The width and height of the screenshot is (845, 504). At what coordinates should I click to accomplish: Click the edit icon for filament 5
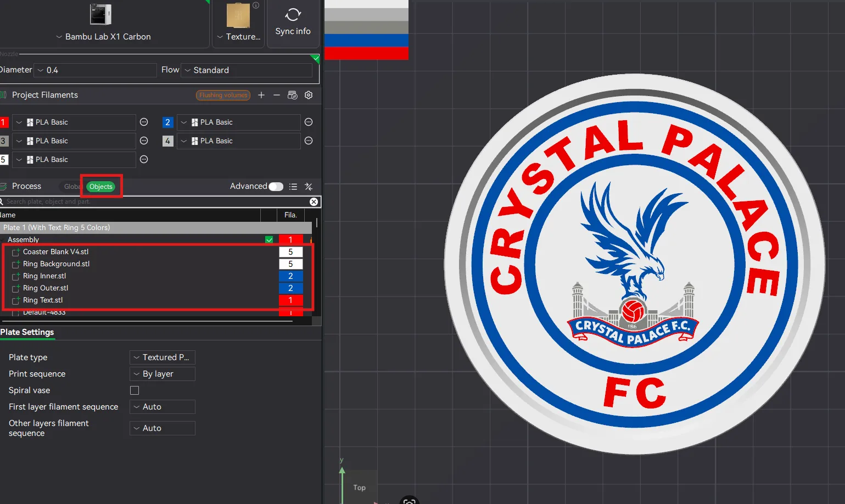coord(144,159)
